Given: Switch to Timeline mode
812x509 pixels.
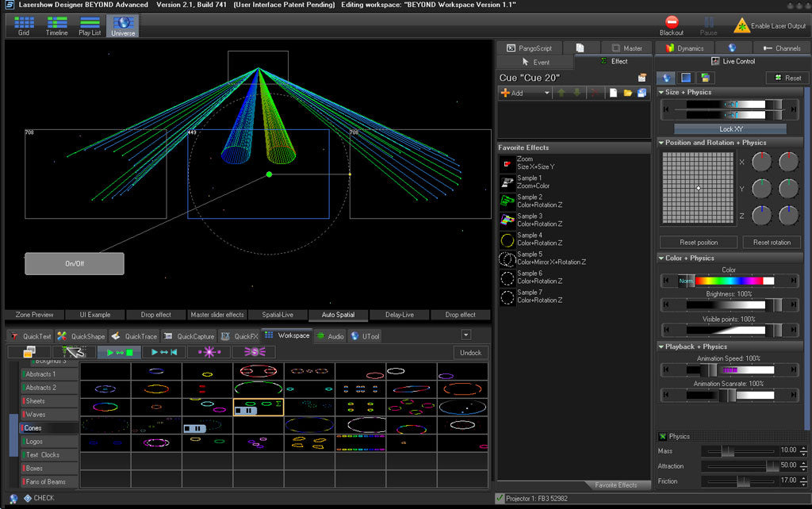Looking at the screenshot, I should (56, 25).
